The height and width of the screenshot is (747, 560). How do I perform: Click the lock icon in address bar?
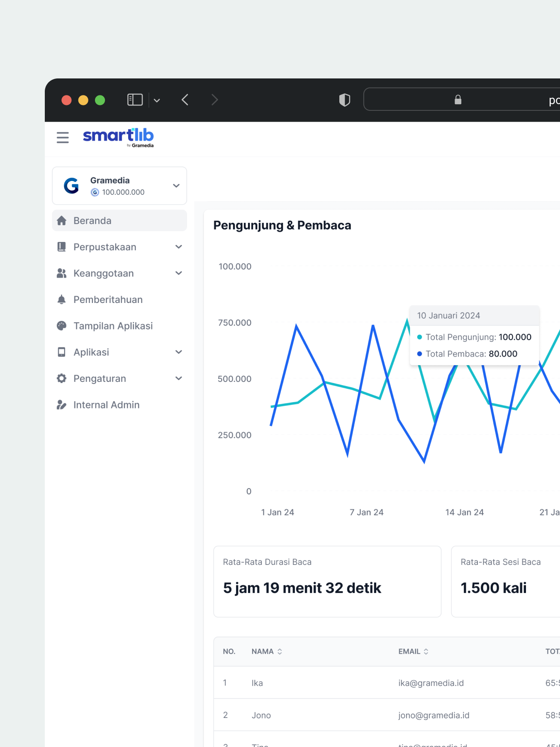[458, 100]
